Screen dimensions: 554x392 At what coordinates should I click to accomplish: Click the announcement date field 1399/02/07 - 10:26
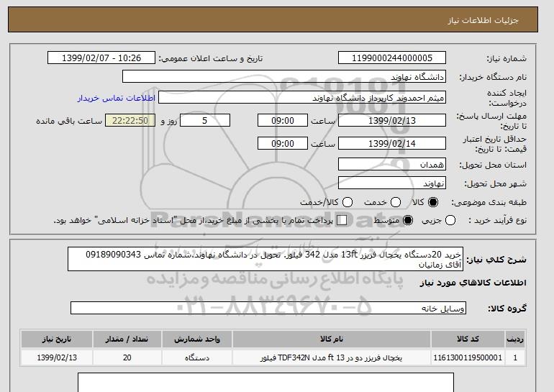coord(101,58)
